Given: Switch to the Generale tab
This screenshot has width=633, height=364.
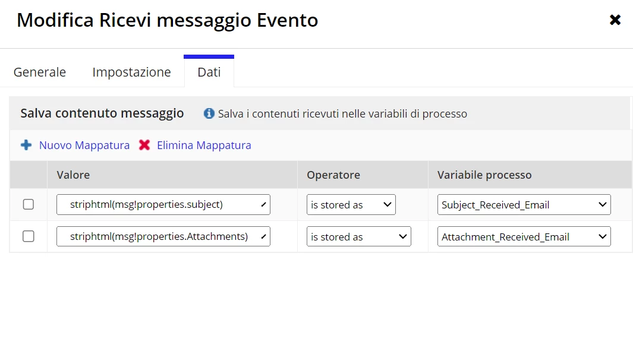Looking at the screenshot, I should click(40, 72).
